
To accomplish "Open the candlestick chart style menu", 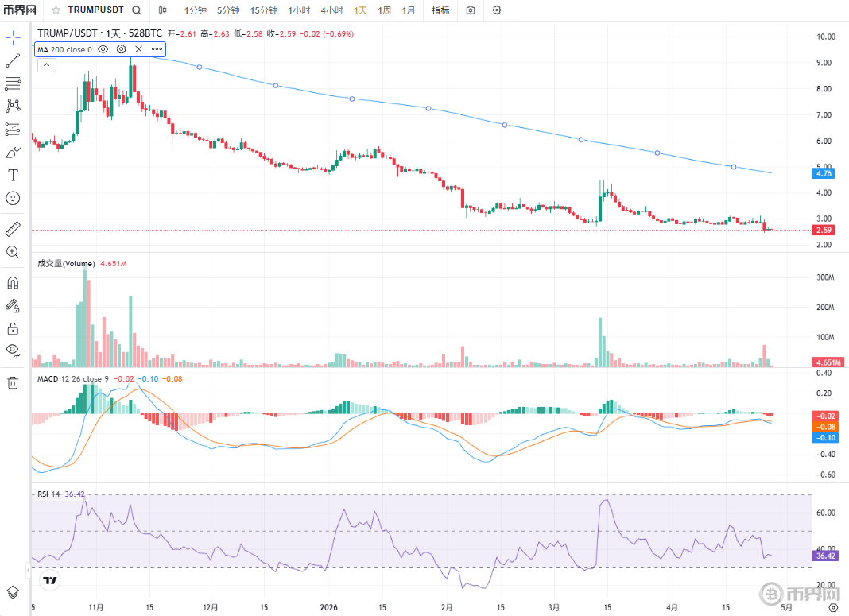I will coord(162,10).
